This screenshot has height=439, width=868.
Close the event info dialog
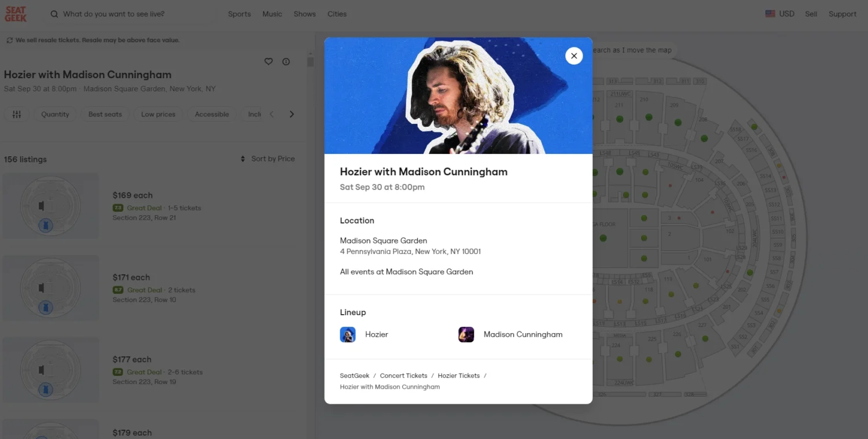click(x=573, y=56)
